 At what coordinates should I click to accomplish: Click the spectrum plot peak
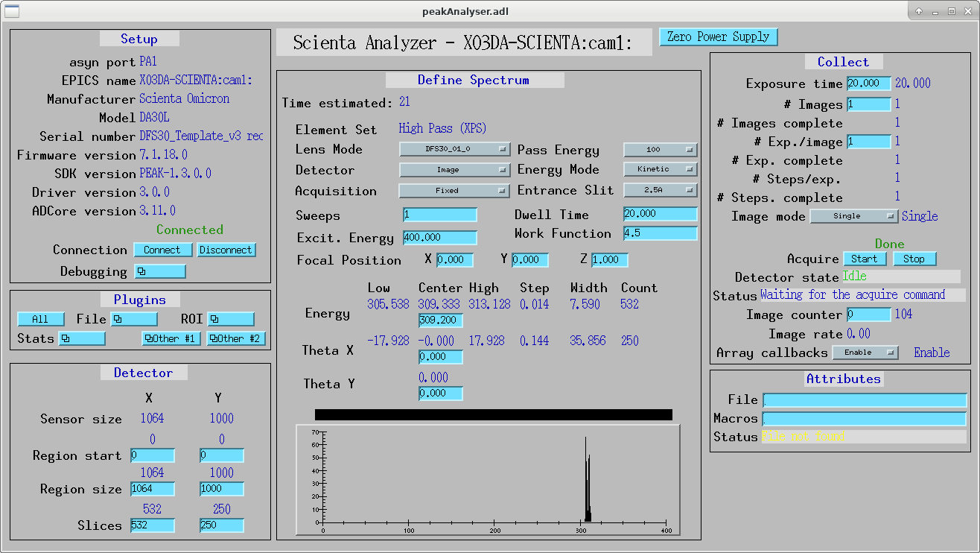point(587,481)
